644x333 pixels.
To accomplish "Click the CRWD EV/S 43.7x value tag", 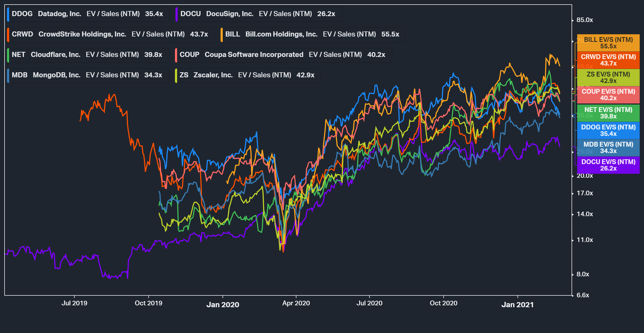I will point(608,60).
